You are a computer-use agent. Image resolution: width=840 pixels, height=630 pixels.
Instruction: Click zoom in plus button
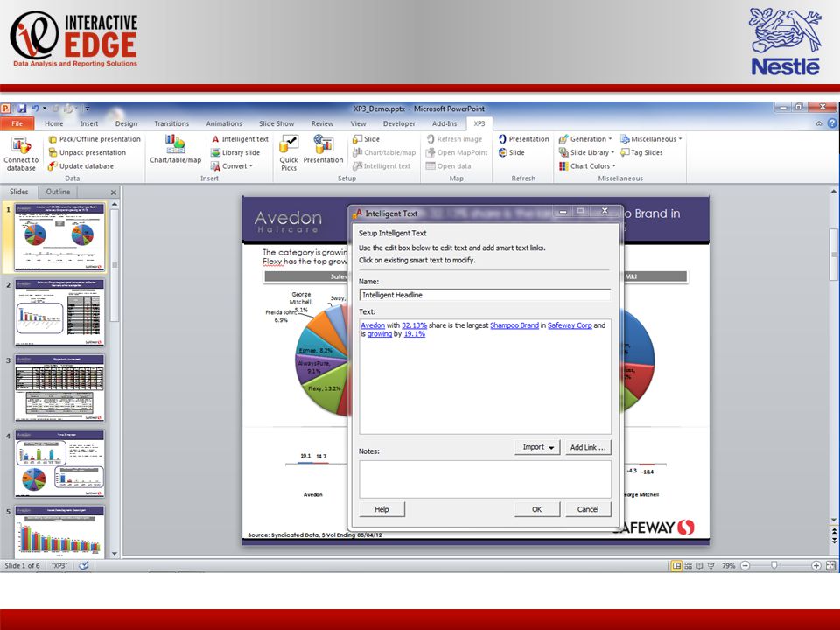(x=815, y=566)
